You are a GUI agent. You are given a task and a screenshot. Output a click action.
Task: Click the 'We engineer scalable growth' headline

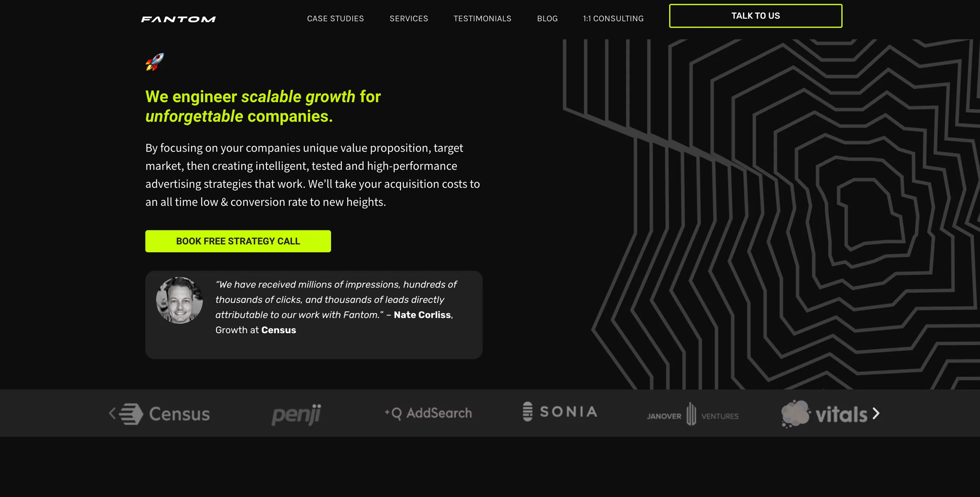tap(263, 106)
